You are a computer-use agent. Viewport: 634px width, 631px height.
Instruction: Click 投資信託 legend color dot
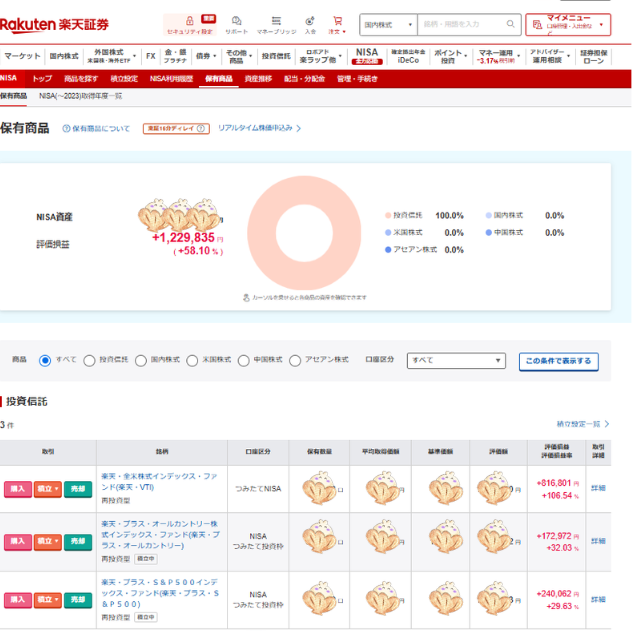pyautogui.click(x=388, y=215)
